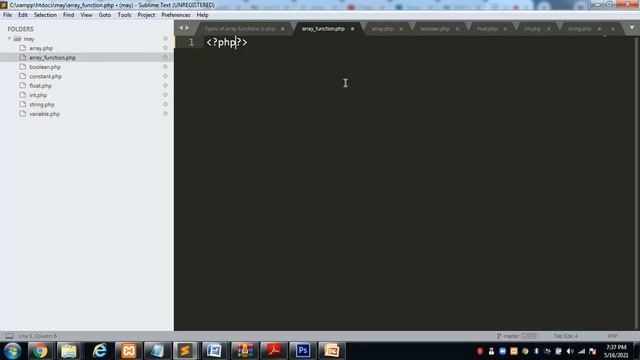Open string.php in the sidebar
The height and width of the screenshot is (360, 640).
42,104
